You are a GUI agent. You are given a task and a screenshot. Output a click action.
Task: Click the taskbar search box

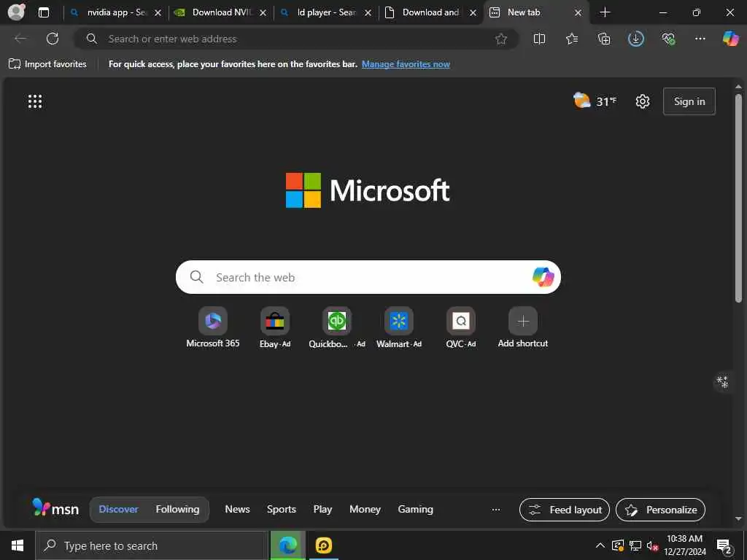152,545
